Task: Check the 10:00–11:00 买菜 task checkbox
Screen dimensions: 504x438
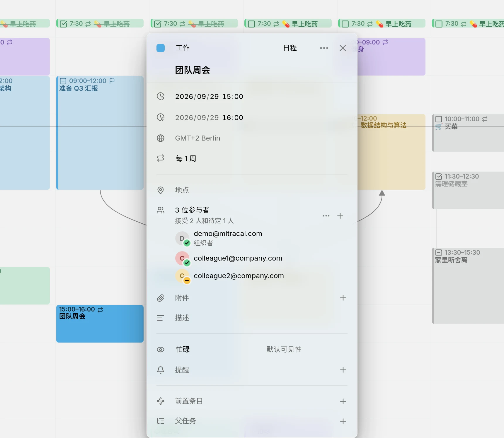Action: click(x=439, y=119)
